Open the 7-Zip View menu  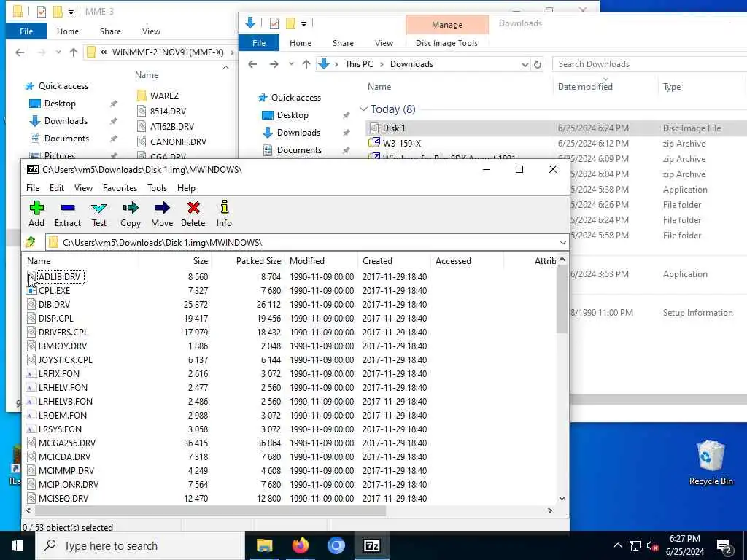(83, 188)
